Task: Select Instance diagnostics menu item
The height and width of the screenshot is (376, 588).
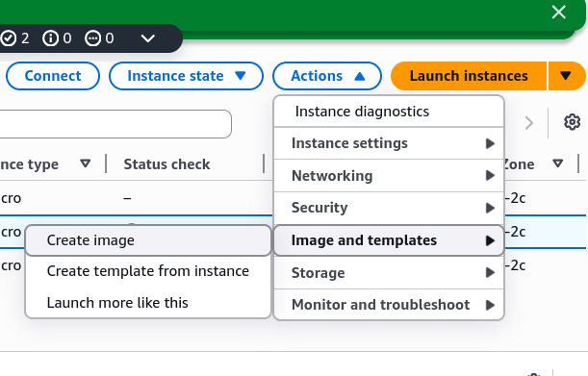Action: 389,112
